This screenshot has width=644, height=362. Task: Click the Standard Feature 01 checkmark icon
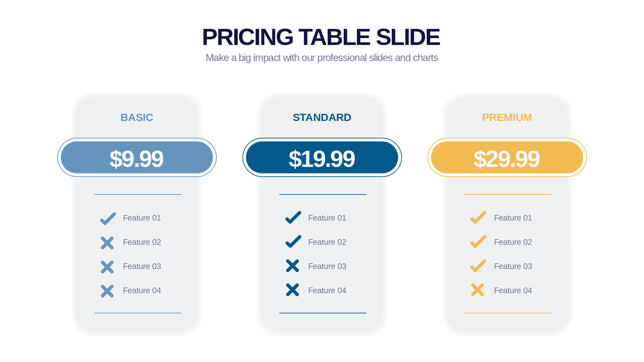pos(293,217)
